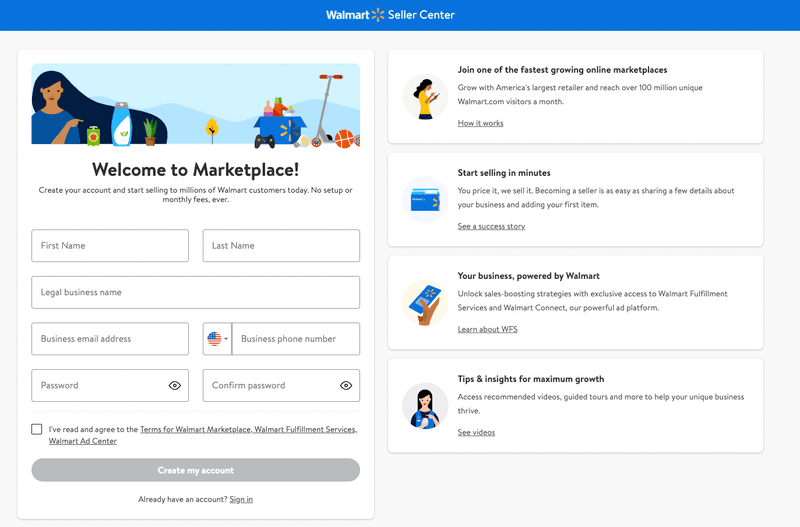
Task: Click the Marketplace banner illustration
Action: [x=195, y=106]
